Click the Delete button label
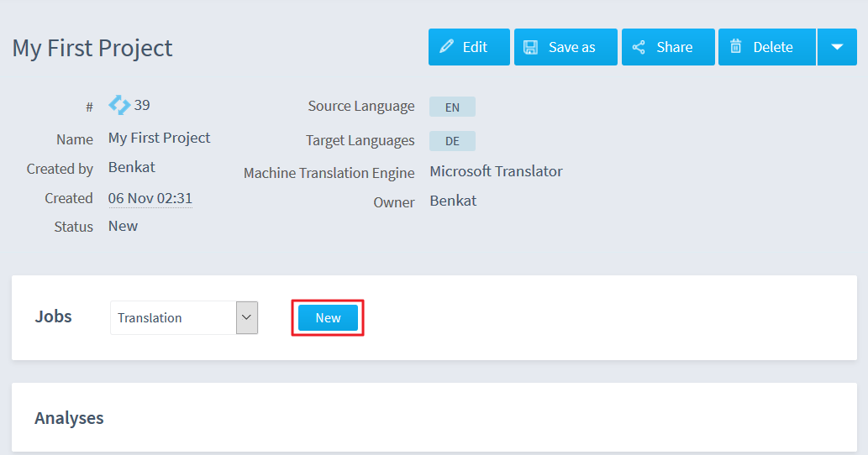868x455 pixels. point(773,47)
